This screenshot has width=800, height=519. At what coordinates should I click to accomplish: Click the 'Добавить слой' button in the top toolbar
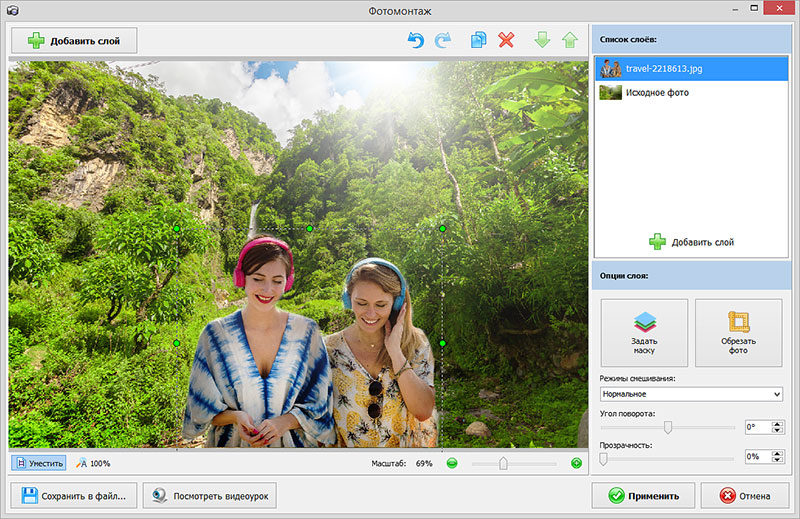pyautogui.click(x=74, y=41)
